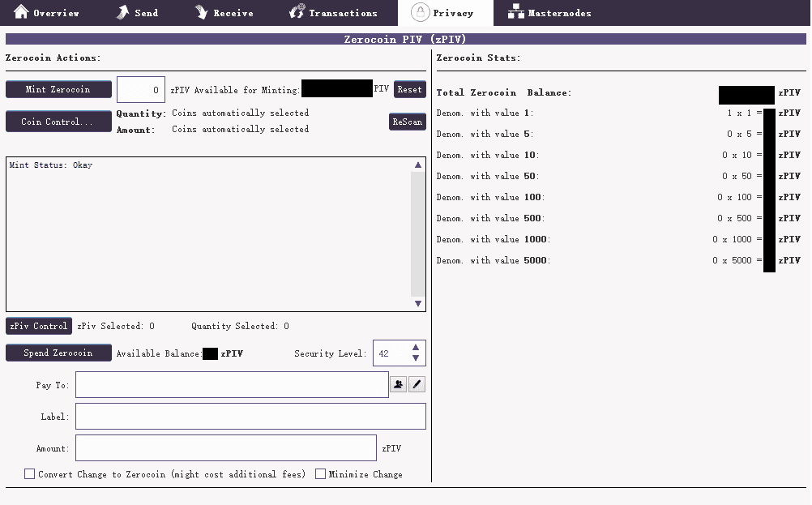This screenshot has height=505, width=812.
Task: Click the Privacy padlock icon
Action: 420,12
